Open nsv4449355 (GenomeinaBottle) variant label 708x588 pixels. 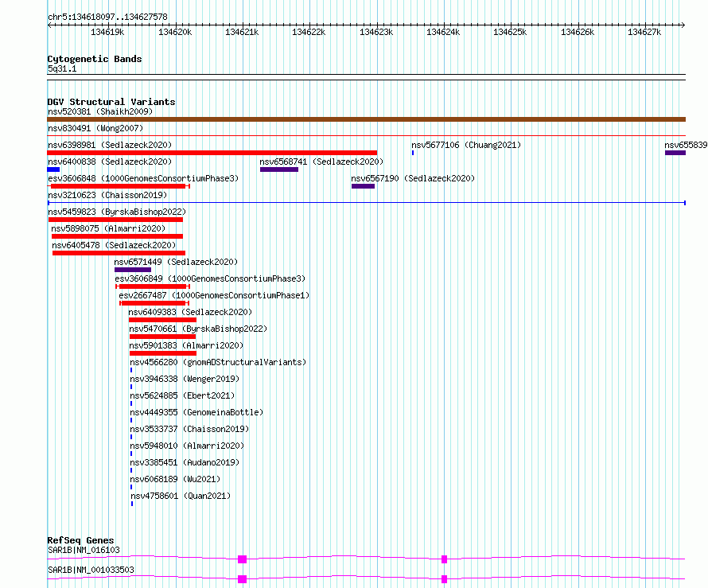[x=196, y=412]
